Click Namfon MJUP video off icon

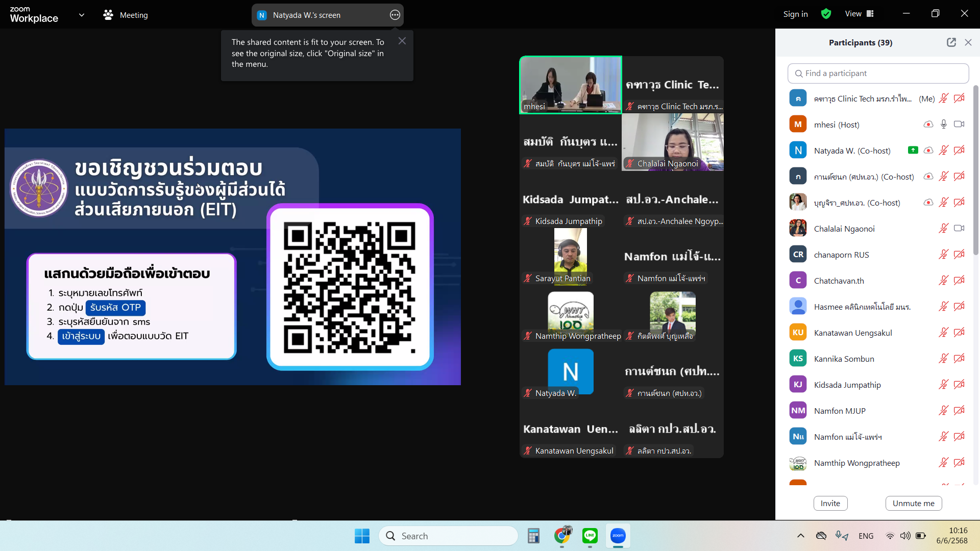tap(959, 410)
